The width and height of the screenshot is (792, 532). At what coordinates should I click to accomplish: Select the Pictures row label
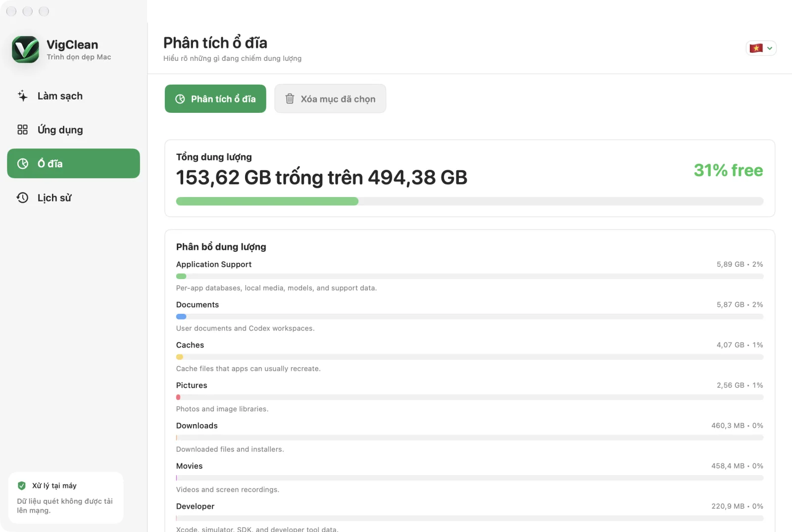pyautogui.click(x=192, y=386)
